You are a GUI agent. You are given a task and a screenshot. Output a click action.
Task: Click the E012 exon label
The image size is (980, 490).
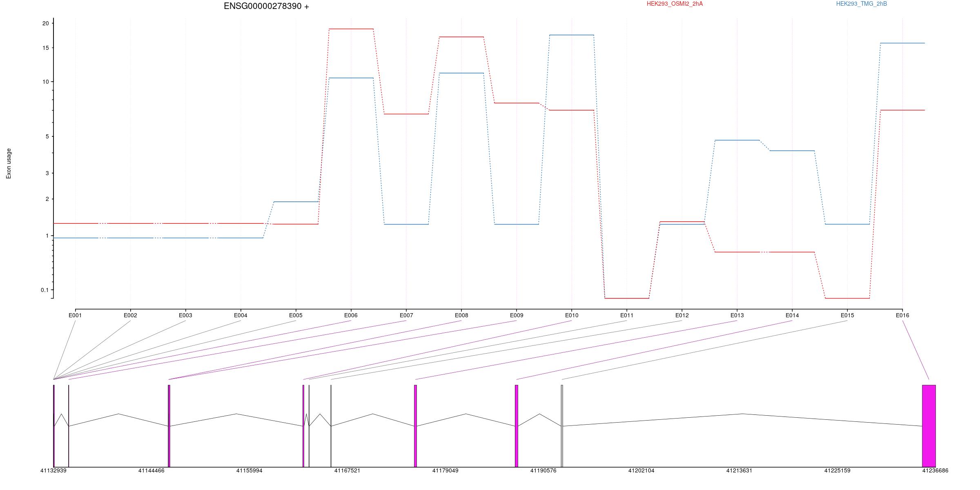coord(682,315)
